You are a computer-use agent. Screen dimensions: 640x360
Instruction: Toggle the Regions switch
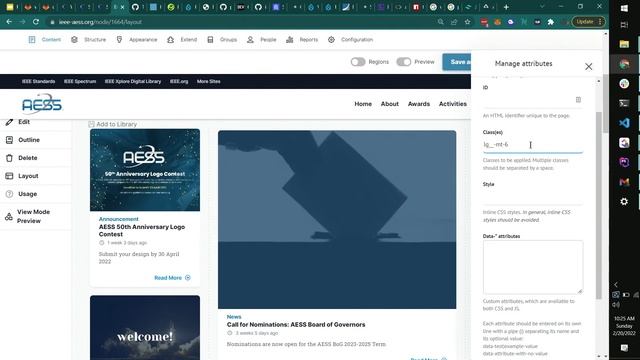click(x=358, y=62)
